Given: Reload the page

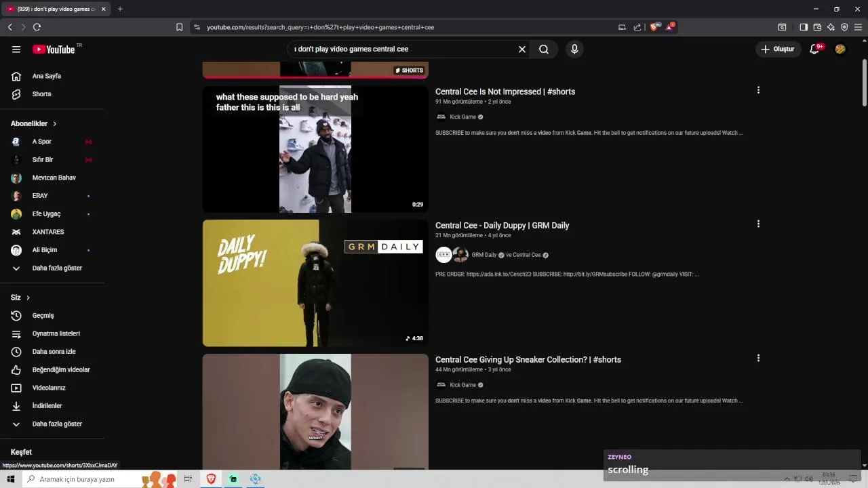Looking at the screenshot, I should [x=37, y=27].
